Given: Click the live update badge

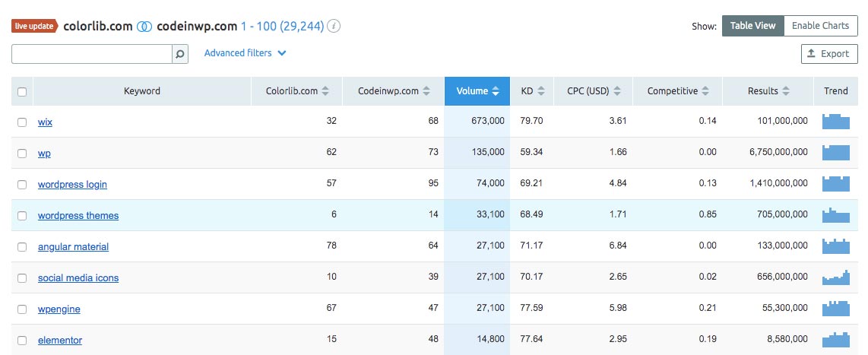Looking at the screenshot, I should (34, 26).
